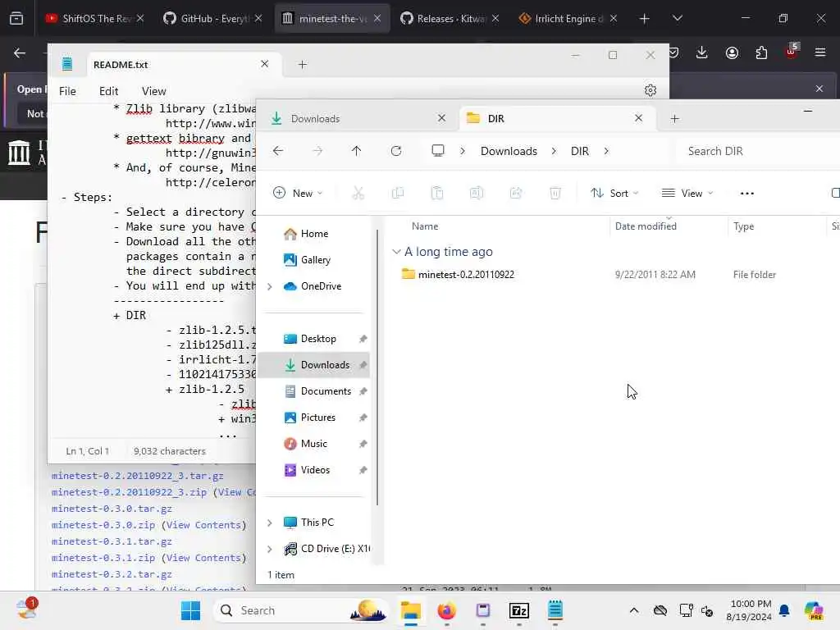The image size is (840, 630).
Task: Go up one folder level in Explorer
Action: pos(356,151)
